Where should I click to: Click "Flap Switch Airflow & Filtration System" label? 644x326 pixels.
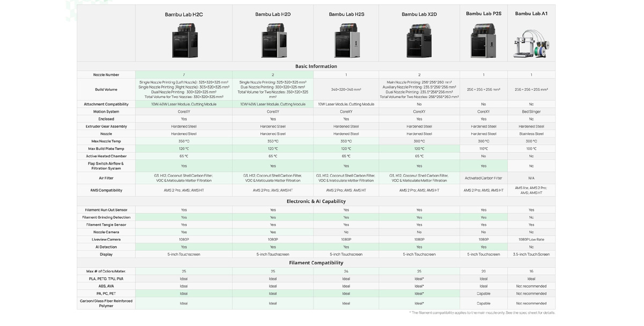pos(106,166)
